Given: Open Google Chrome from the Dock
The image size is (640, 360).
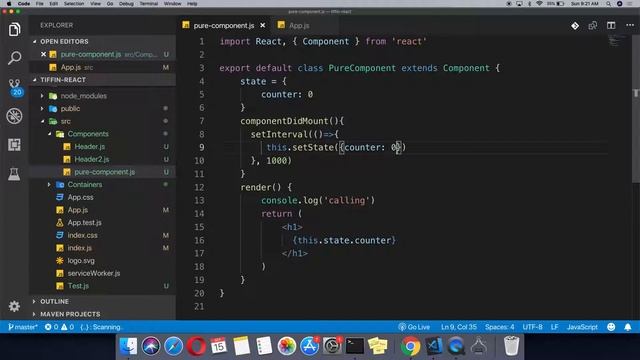Looking at the screenshot, I should pyautogui.click(x=411, y=346).
